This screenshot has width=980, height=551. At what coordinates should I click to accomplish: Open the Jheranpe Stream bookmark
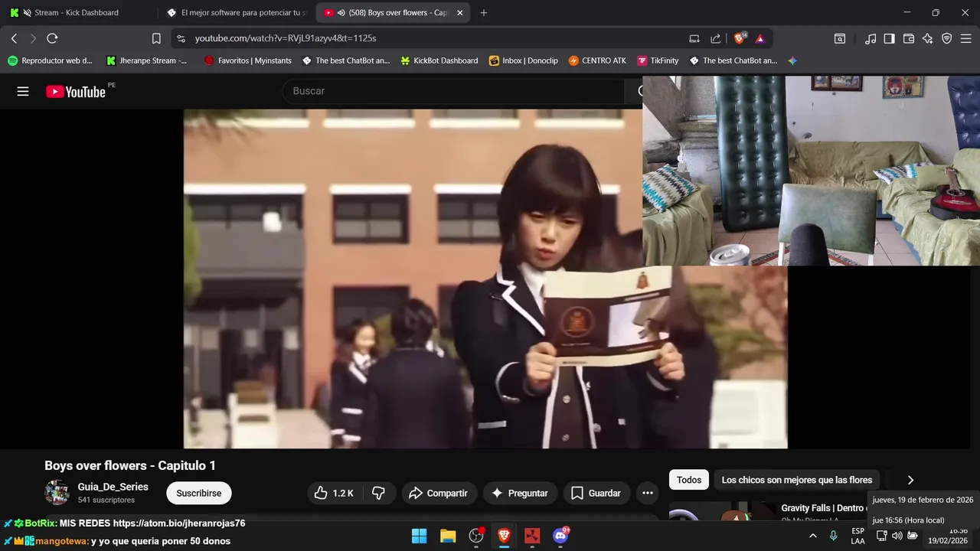tap(147, 60)
